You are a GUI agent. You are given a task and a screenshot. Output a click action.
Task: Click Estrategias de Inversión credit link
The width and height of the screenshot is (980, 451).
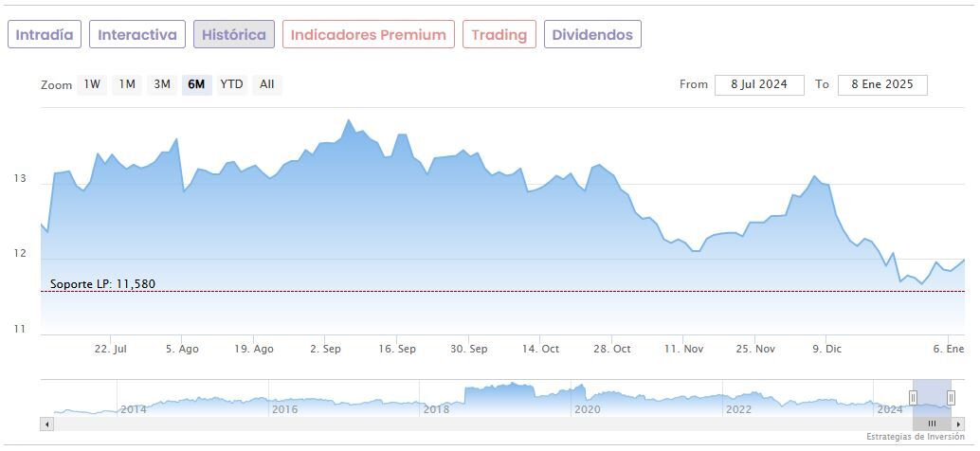pyautogui.click(x=915, y=437)
